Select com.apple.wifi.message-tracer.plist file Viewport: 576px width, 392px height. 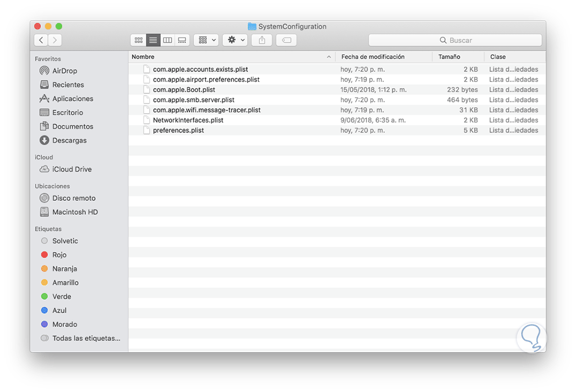(337, 110)
